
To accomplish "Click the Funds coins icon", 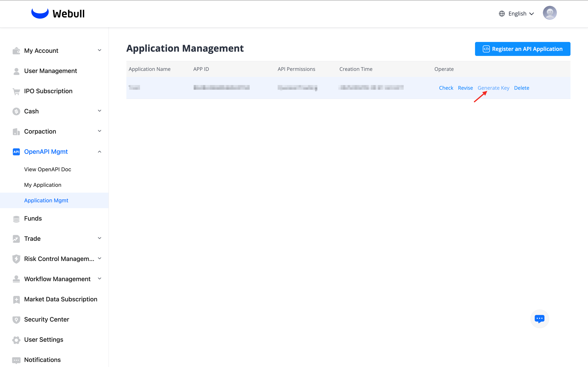I will pyautogui.click(x=16, y=219).
